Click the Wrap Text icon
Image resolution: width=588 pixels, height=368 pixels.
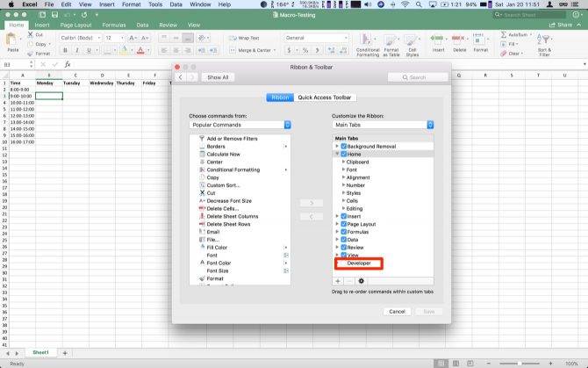pos(233,38)
